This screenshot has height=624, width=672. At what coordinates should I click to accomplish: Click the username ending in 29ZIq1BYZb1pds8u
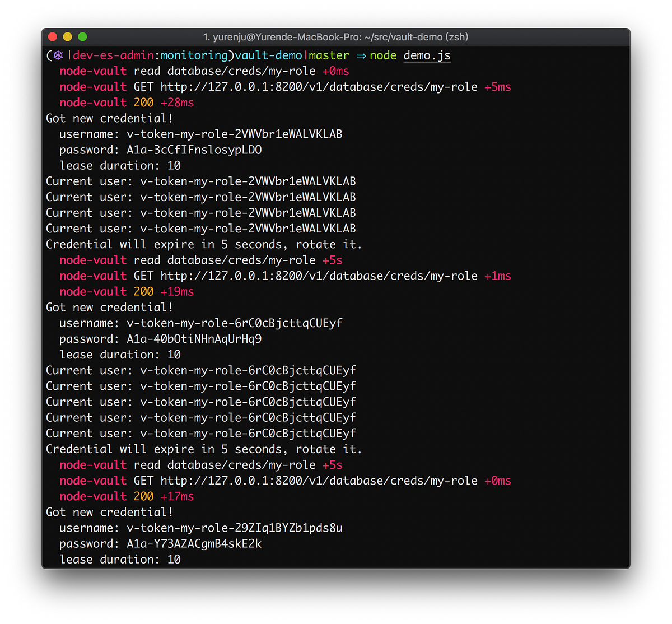coord(234,528)
